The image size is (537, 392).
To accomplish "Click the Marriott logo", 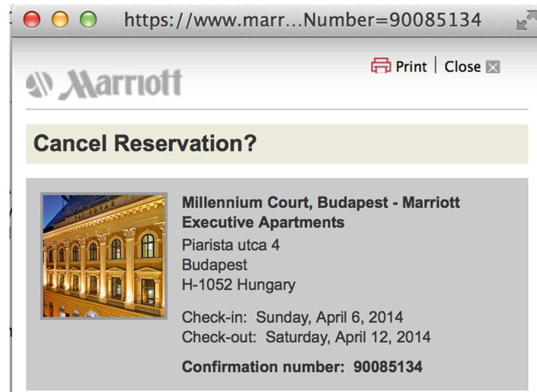I will click(104, 84).
